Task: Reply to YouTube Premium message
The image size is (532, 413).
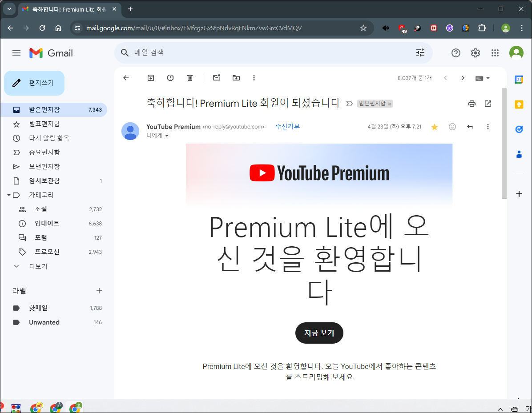Action: point(470,127)
